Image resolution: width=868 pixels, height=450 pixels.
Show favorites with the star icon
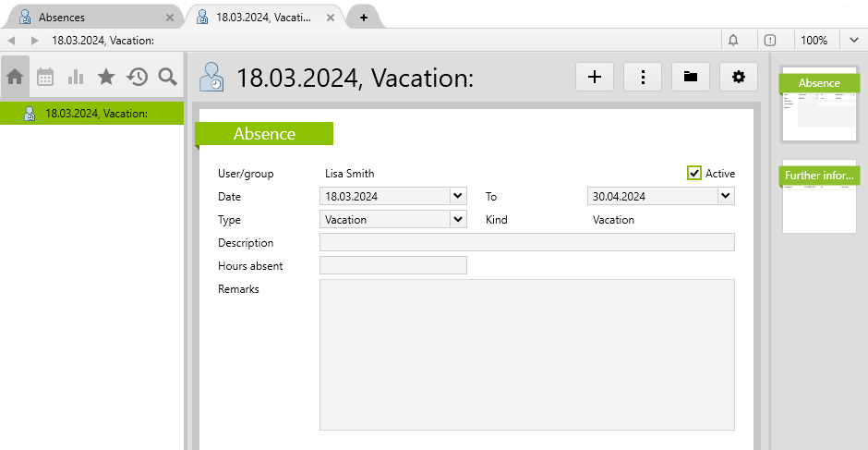click(106, 78)
